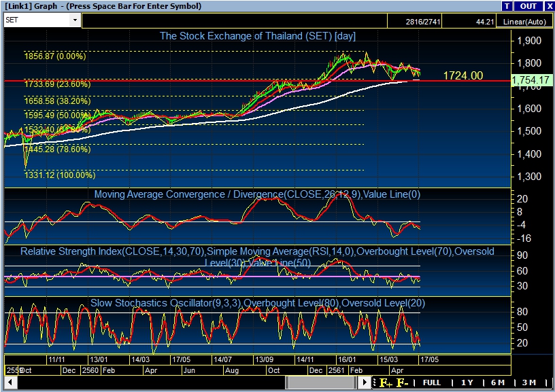
Task: Click the Aug month label on timeline
Action: pyautogui.click(x=232, y=370)
